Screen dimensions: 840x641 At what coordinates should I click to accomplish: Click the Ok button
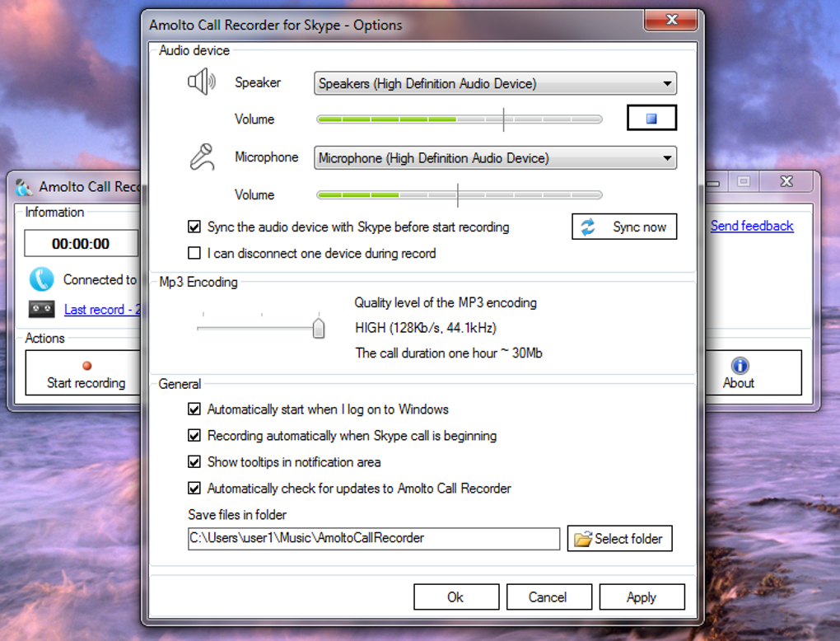(456, 597)
